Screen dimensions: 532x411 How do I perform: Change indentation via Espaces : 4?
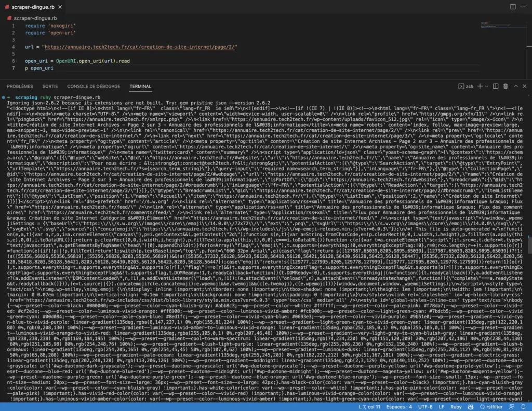point(399,407)
